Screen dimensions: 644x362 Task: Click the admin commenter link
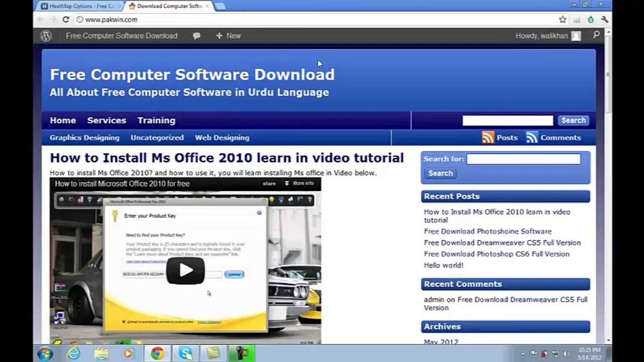[434, 299]
